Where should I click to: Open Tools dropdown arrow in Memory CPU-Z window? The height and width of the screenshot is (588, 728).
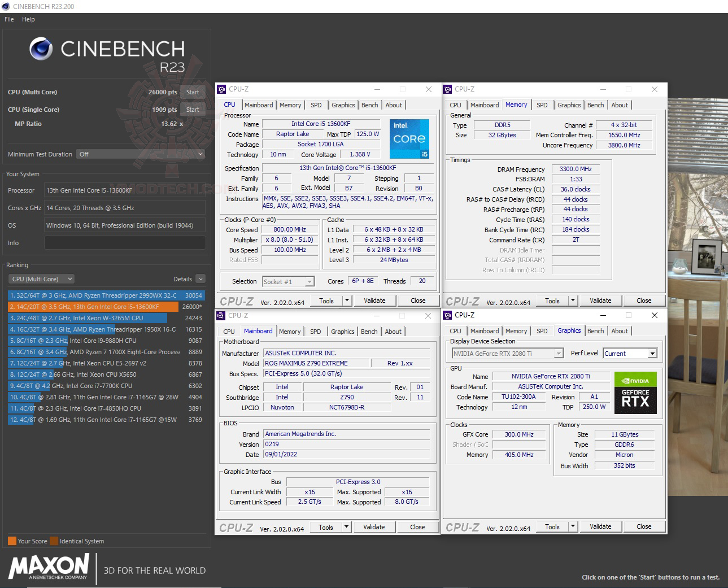[573, 300]
